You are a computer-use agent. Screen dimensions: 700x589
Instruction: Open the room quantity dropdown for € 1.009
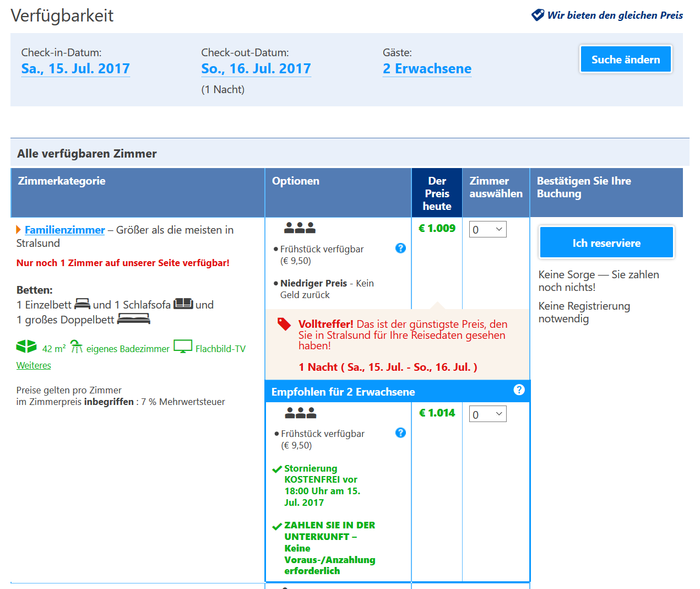[x=488, y=229]
